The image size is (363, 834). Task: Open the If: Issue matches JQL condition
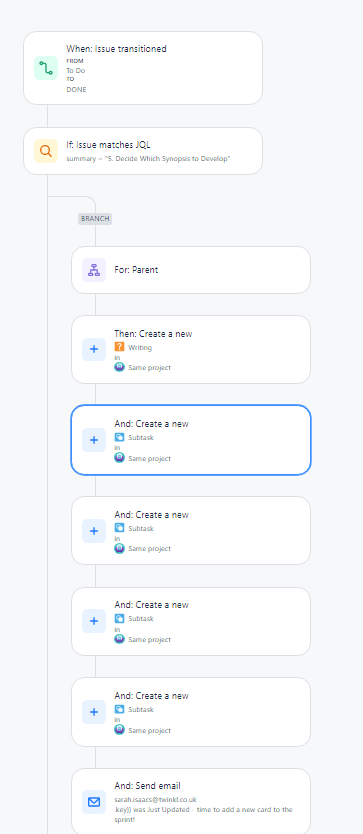(x=143, y=151)
